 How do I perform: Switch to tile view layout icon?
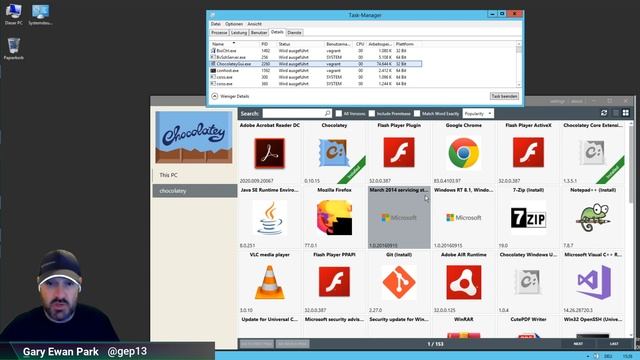pos(626,113)
